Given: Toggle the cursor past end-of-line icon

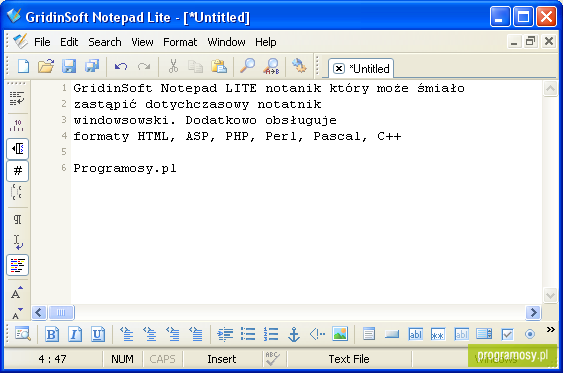Looking at the screenshot, I should click(18, 242).
